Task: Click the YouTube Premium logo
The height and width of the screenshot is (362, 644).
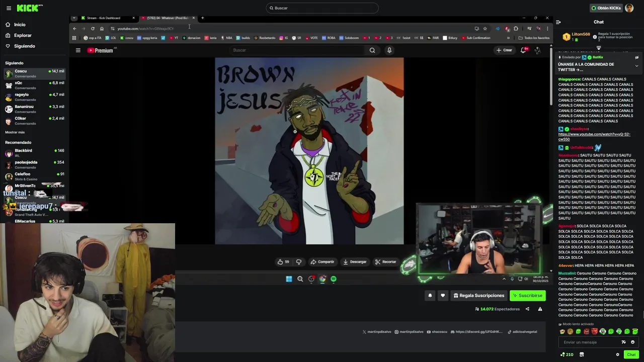Action: tap(100, 50)
